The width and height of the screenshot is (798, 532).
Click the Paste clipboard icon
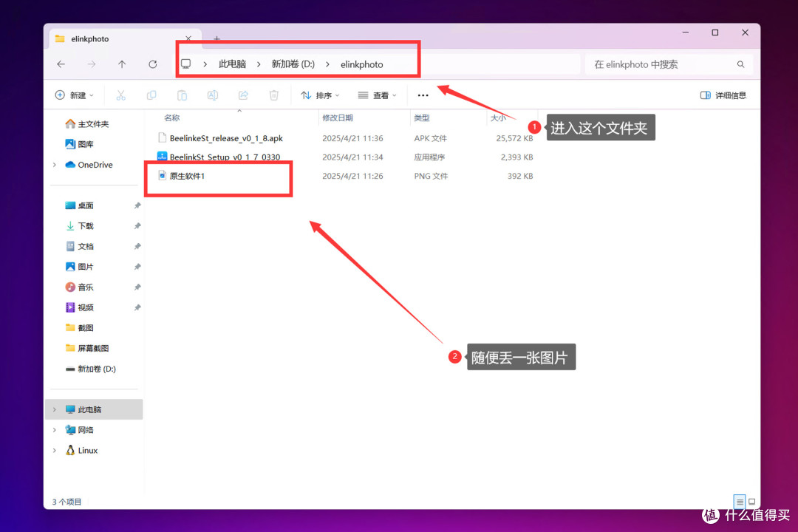click(x=182, y=95)
